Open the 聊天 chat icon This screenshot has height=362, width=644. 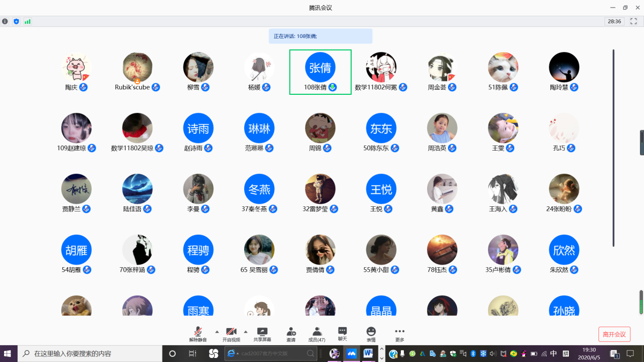pos(343,331)
